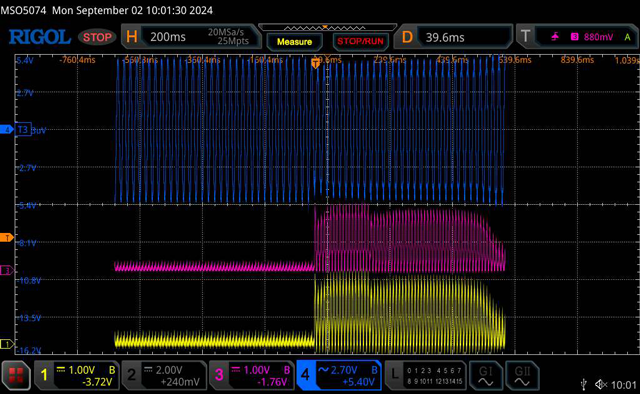Viewport: 640px width, 394px height.
Task: Open the logic analyzer L digital channels panel
Action: coord(426,375)
